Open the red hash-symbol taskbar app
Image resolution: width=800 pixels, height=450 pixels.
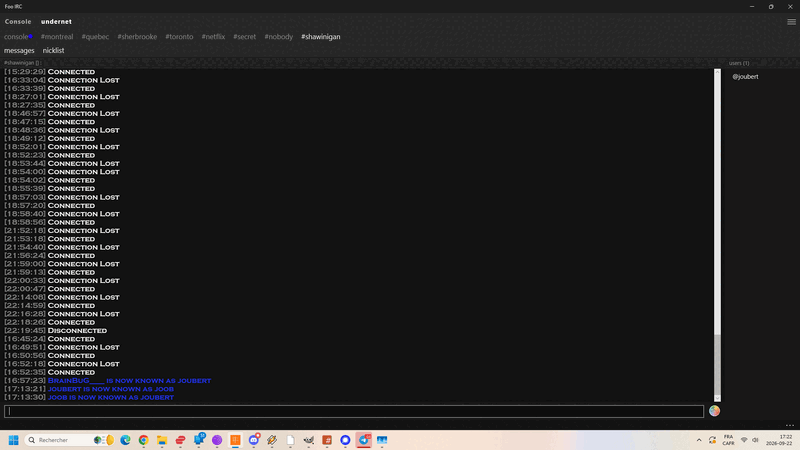click(x=327, y=440)
